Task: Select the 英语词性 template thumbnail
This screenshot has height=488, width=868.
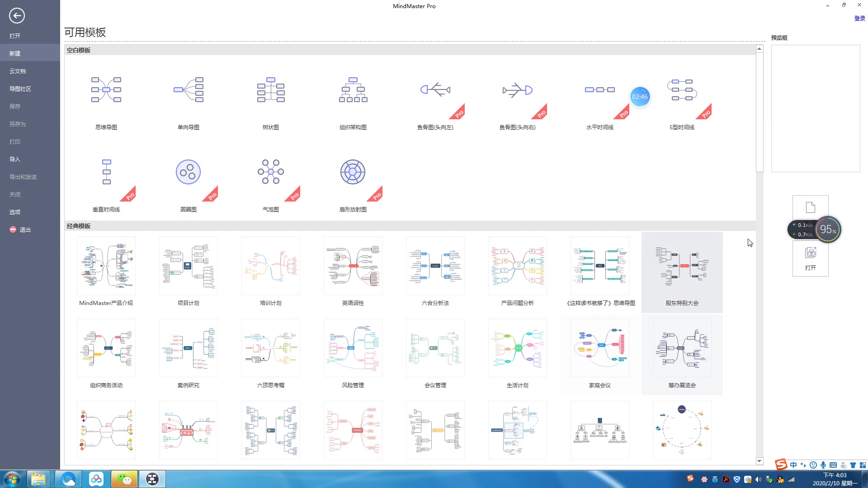Action: coord(353,266)
